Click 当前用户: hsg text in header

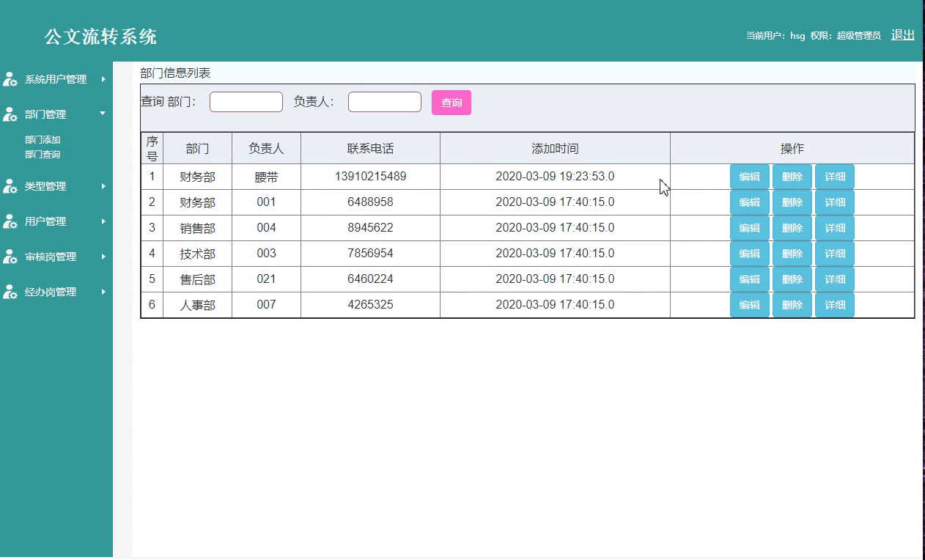775,35
